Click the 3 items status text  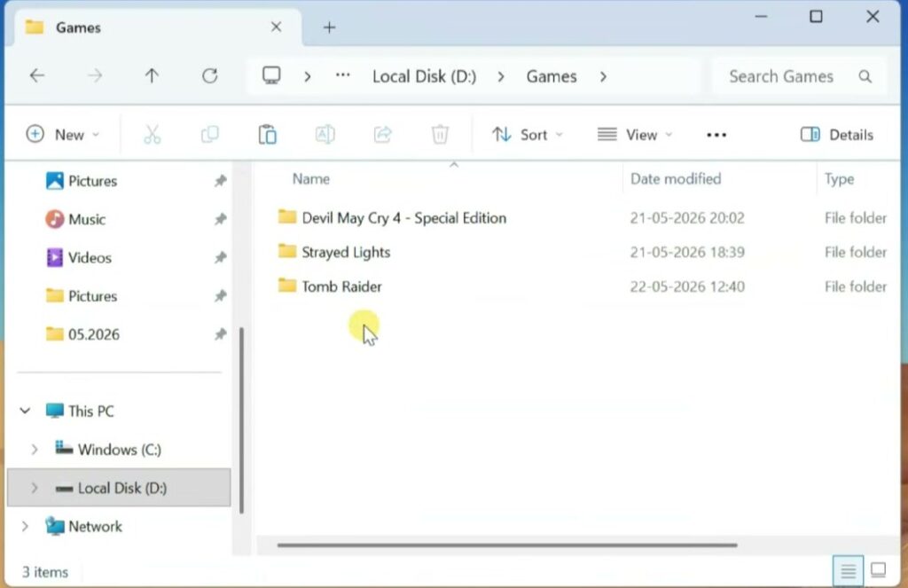45,572
